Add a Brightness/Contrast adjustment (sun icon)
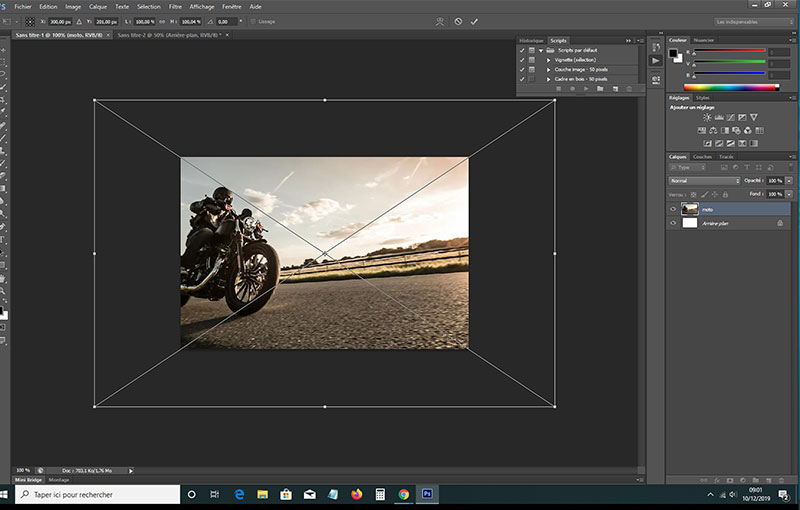800x510 pixels. click(x=707, y=117)
